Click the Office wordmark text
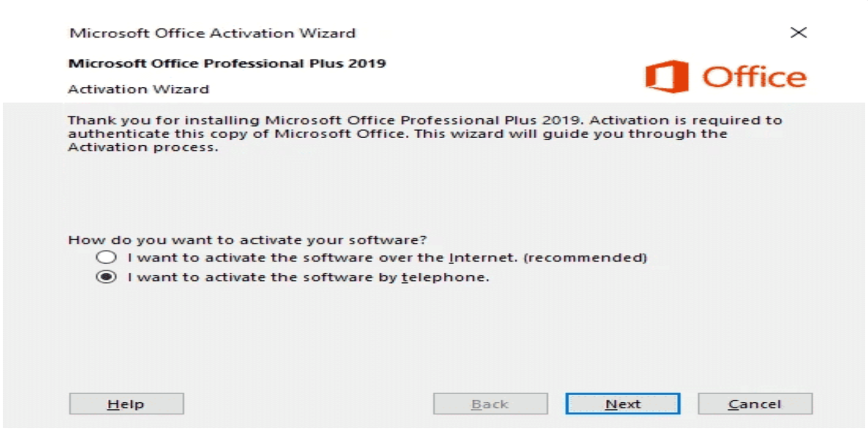This screenshot has width=868, height=431. tap(754, 77)
